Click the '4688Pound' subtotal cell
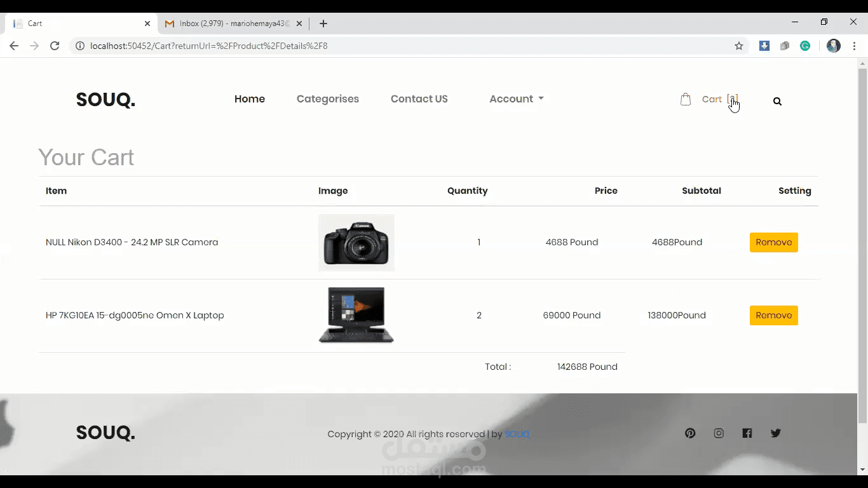 tap(677, 242)
